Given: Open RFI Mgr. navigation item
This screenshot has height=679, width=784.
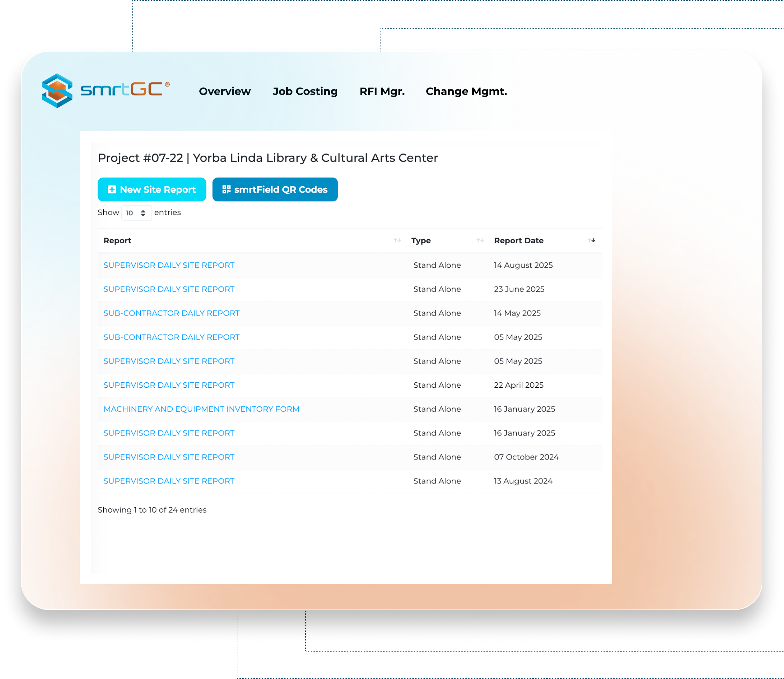Looking at the screenshot, I should 382,91.
